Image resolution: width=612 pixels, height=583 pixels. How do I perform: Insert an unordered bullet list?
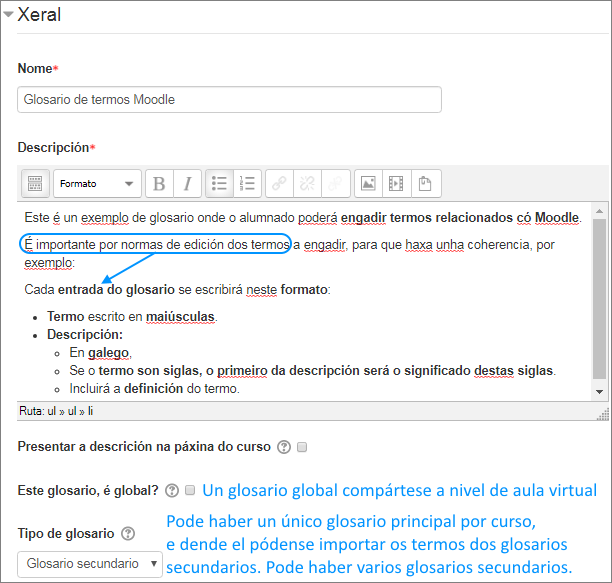[x=219, y=183]
